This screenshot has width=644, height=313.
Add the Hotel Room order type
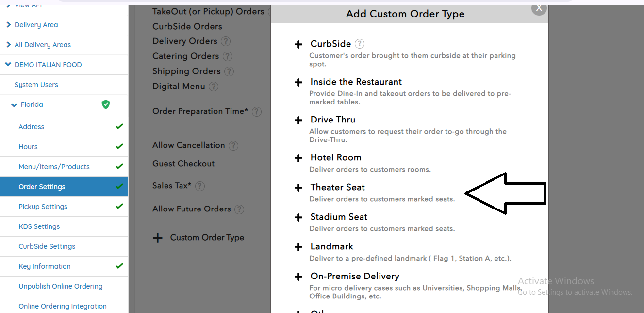coord(298,158)
